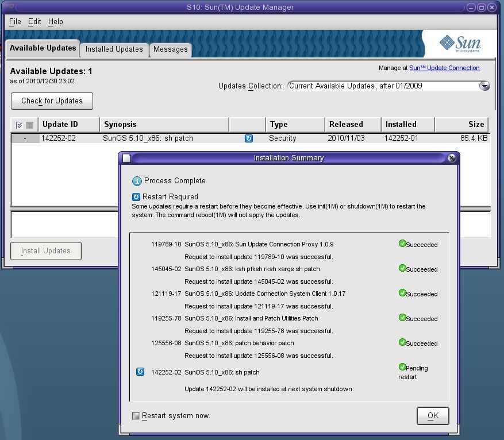Sort by the Update ID column header
Image resolution: width=504 pixels, height=440 pixels.
click(x=69, y=125)
